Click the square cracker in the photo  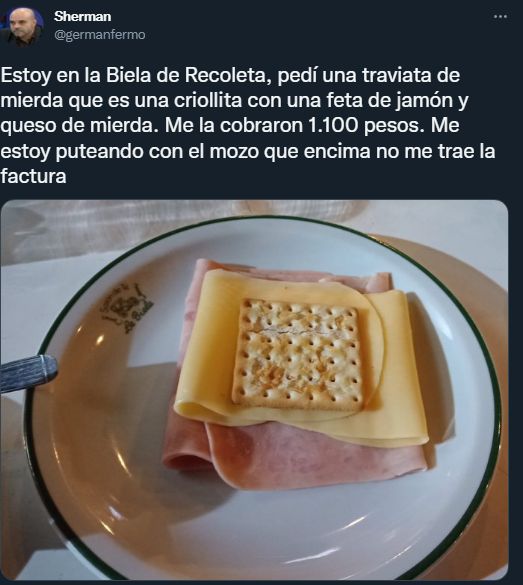(297, 354)
